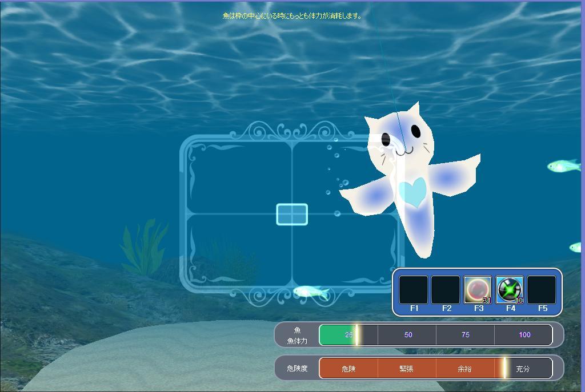Click the 危険 danger level segment

pos(348,369)
